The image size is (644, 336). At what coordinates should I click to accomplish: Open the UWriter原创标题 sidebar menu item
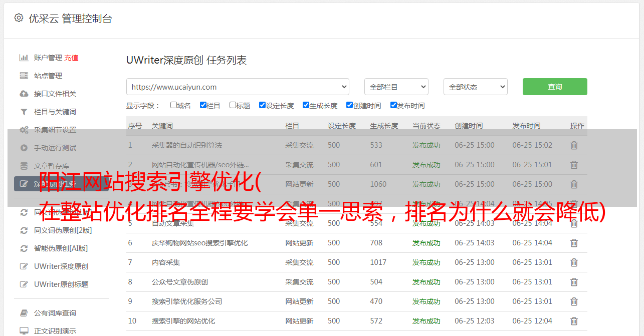tap(61, 284)
